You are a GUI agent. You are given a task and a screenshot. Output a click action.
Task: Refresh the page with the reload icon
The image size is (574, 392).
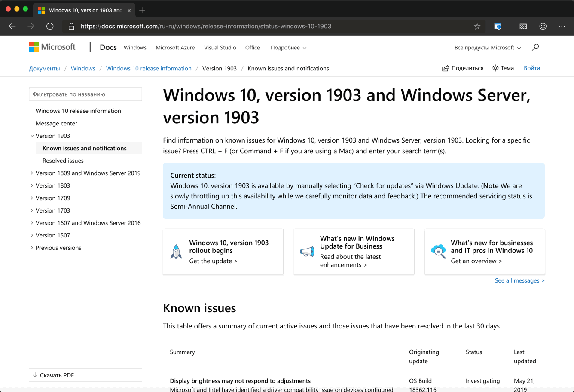(50, 26)
